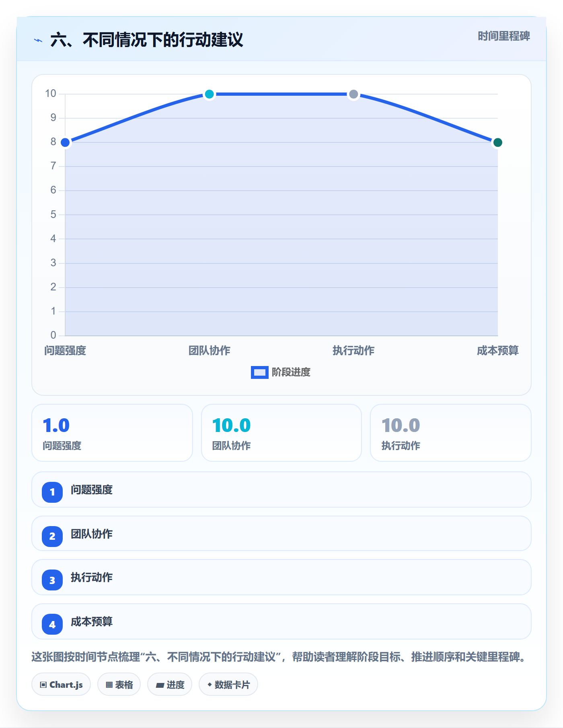The height and width of the screenshot is (728, 563).
Task: Click the y-axis value 5
Action: [53, 214]
